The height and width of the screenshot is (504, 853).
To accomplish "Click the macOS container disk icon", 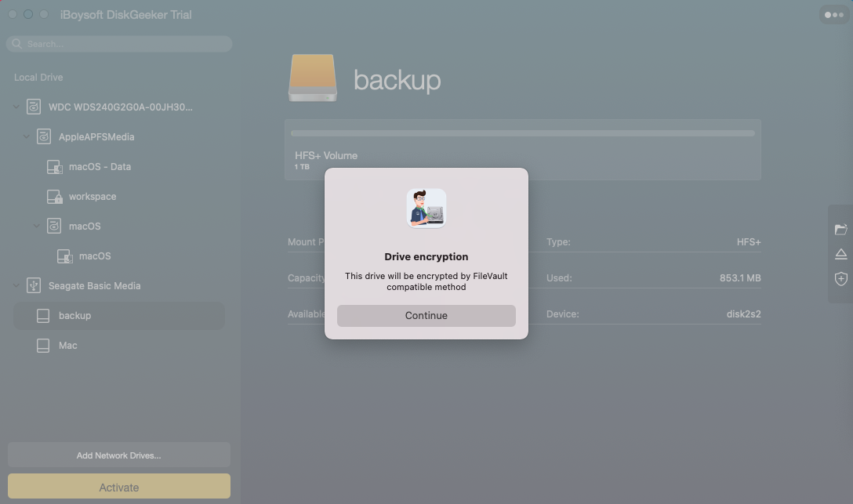I will tap(54, 226).
